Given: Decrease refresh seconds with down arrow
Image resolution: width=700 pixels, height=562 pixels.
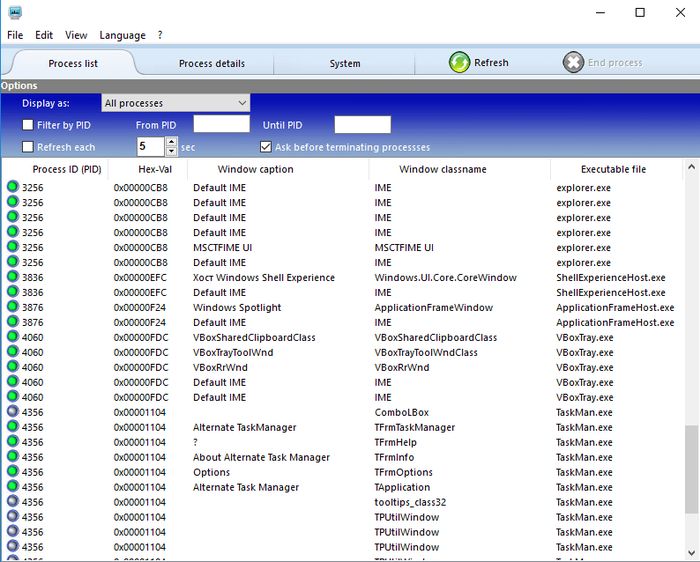Looking at the screenshot, I should 171,151.
